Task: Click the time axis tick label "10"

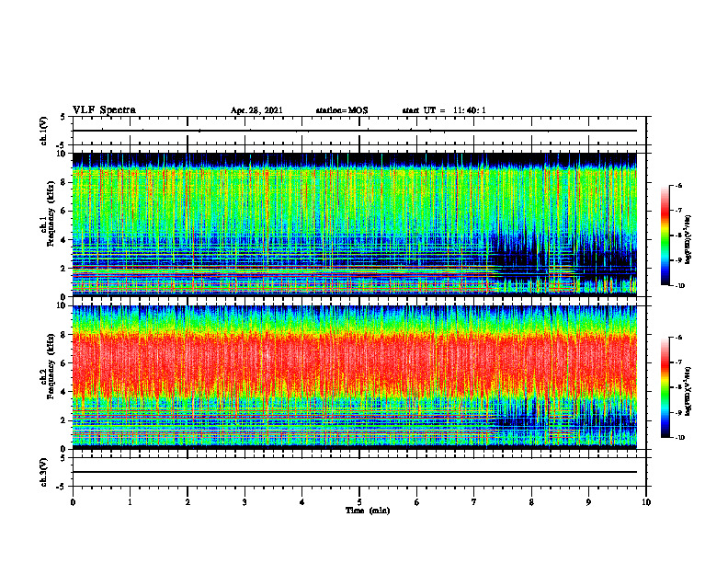Action: [x=646, y=502]
